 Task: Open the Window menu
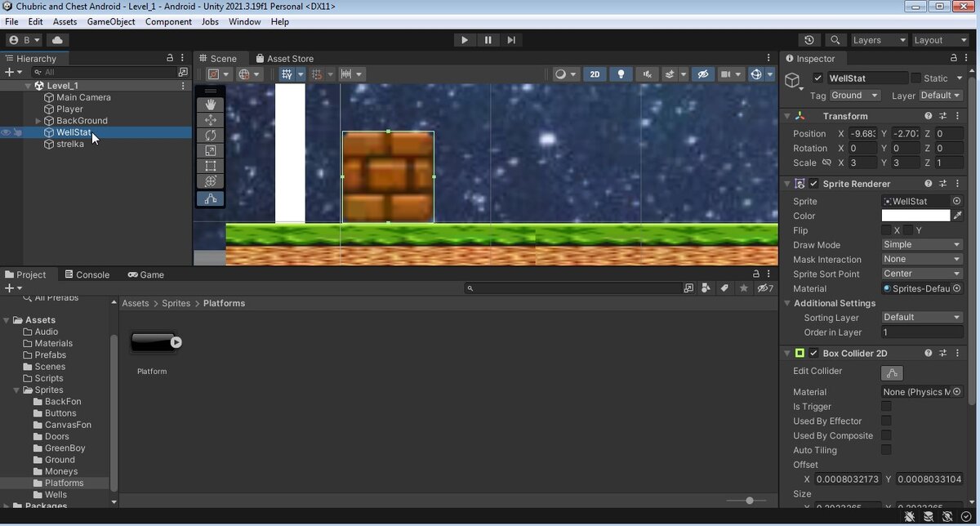coord(245,22)
